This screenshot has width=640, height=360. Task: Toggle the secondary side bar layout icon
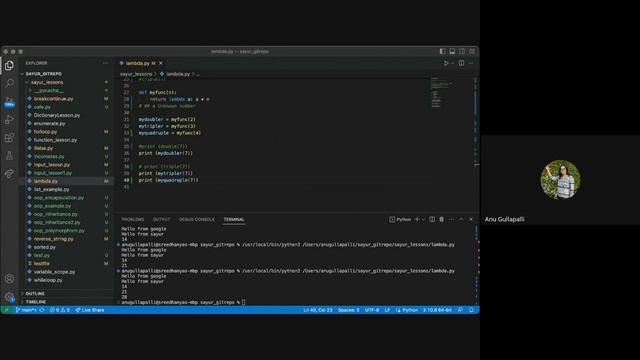pos(462,51)
